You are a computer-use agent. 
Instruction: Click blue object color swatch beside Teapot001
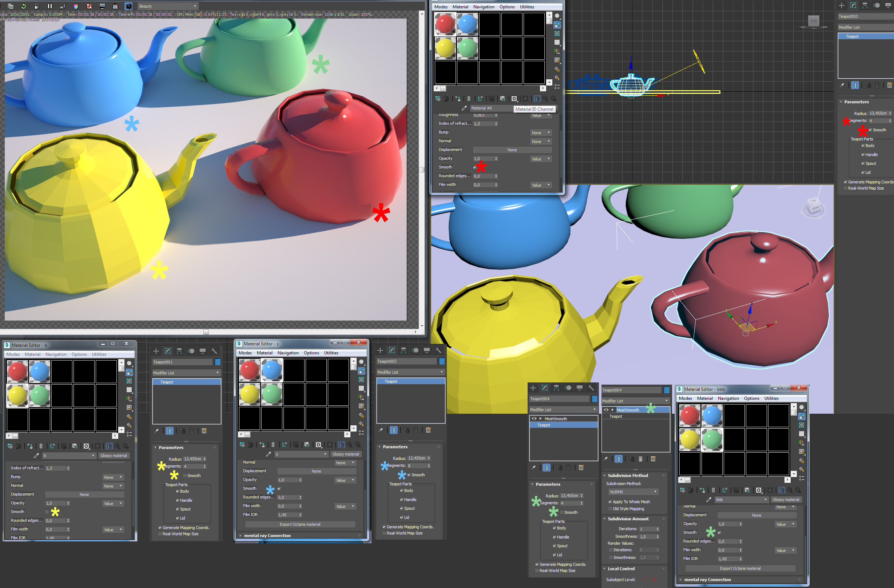pyautogui.click(x=218, y=362)
